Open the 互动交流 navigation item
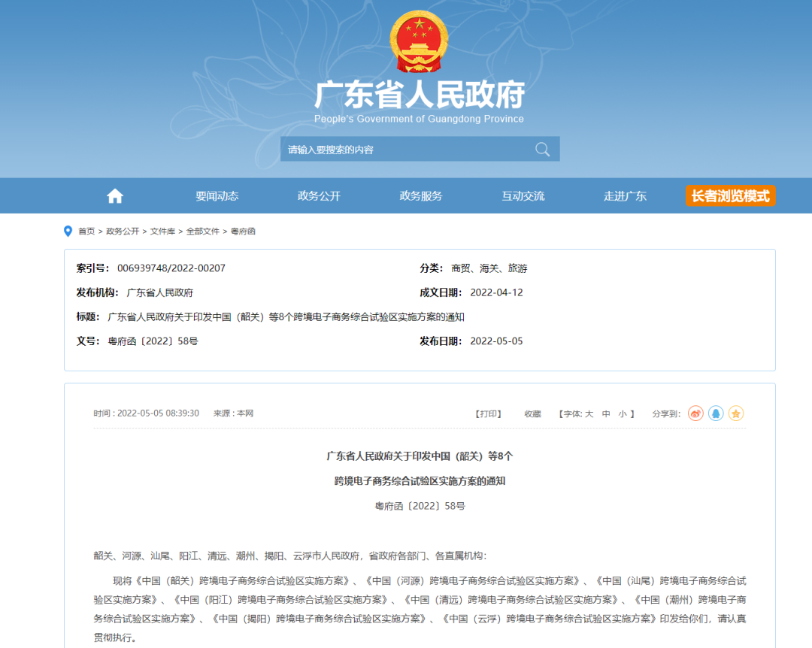Viewport: 812px width, 648px height. (x=523, y=196)
